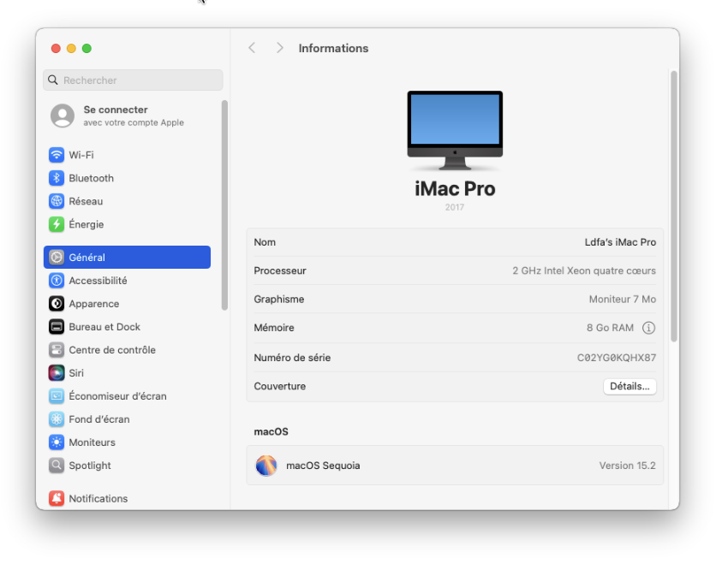Click the Siri icon
The image size is (728, 564).
click(x=57, y=373)
